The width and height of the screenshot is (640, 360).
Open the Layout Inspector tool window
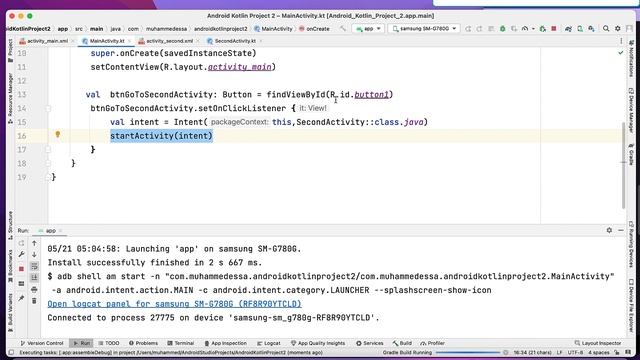[598, 343]
